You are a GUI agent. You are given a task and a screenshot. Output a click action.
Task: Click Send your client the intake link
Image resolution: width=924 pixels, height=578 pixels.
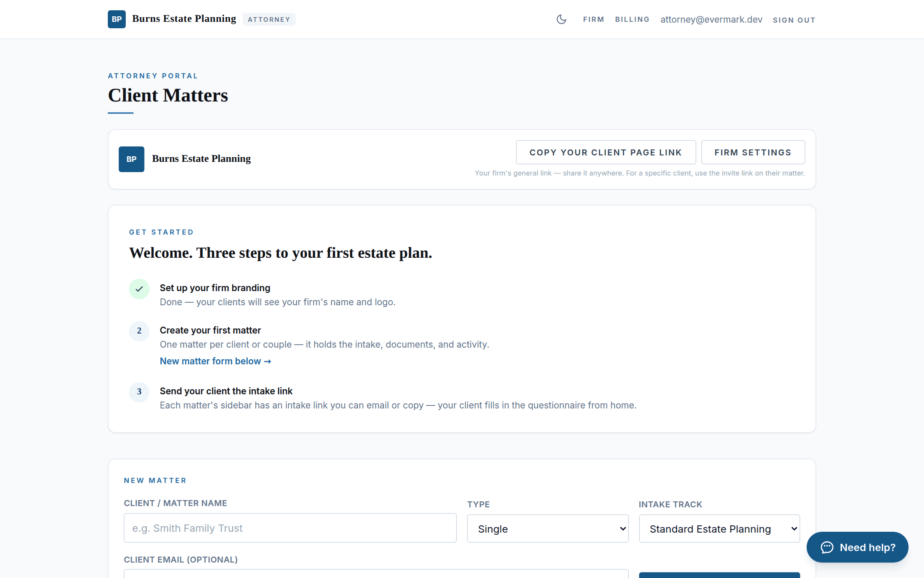(226, 391)
